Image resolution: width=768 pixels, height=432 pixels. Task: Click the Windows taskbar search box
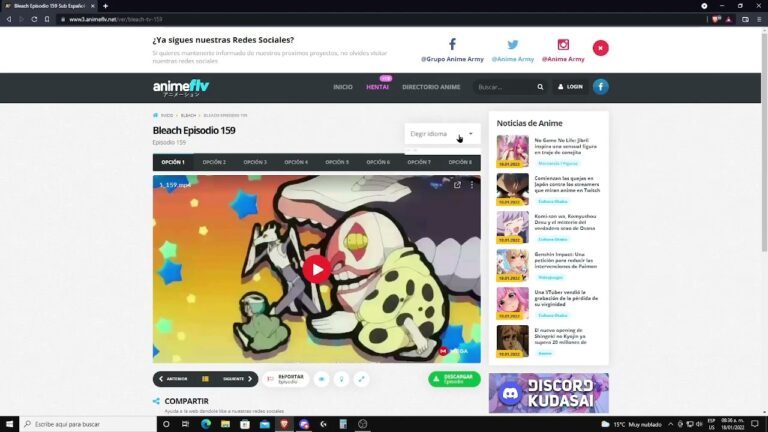88,424
